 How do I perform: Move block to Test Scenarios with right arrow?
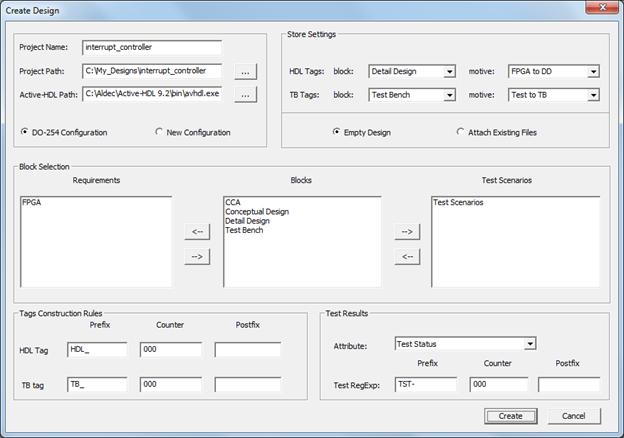coord(407,232)
